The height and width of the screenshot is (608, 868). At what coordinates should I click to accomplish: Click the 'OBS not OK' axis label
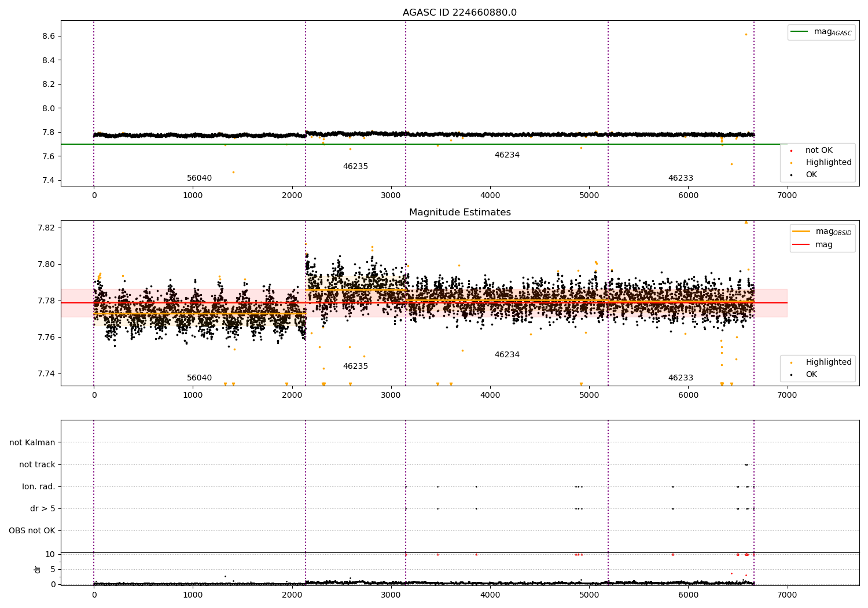coord(32,531)
